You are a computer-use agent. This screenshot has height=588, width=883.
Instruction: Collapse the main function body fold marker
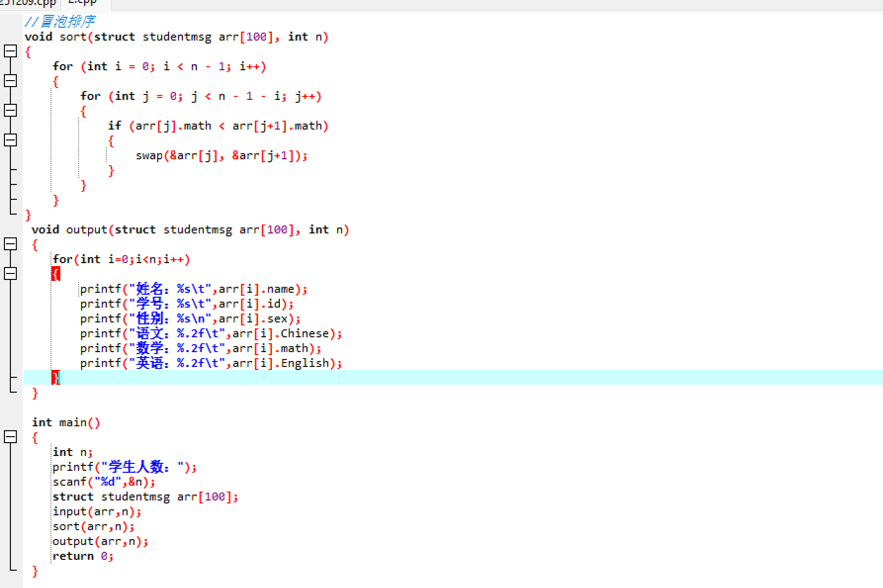(x=10, y=437)
